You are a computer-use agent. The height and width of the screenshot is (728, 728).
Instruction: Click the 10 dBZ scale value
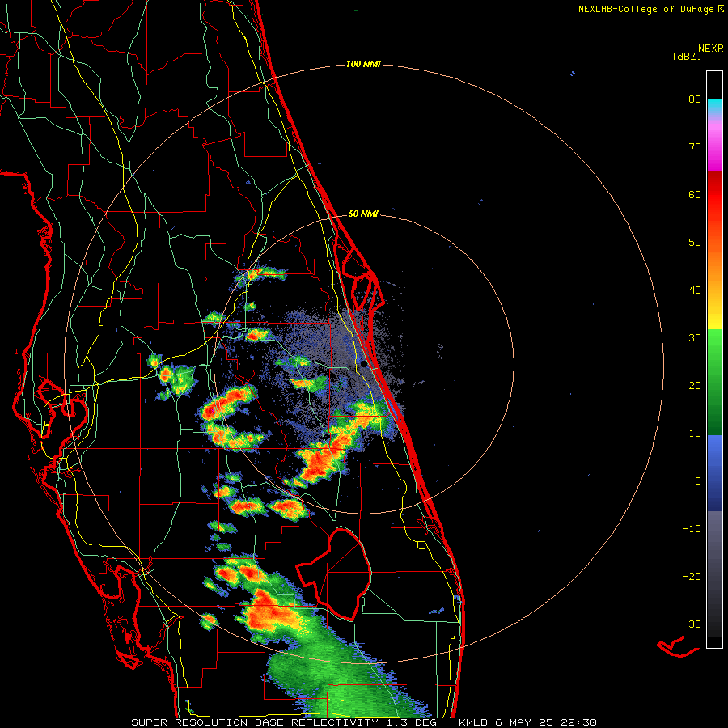(695, 434)
